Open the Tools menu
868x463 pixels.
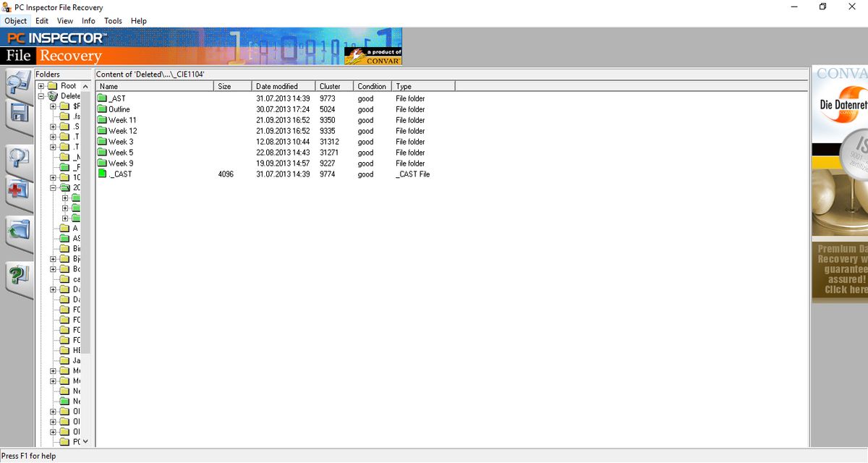tap(112, 20)
